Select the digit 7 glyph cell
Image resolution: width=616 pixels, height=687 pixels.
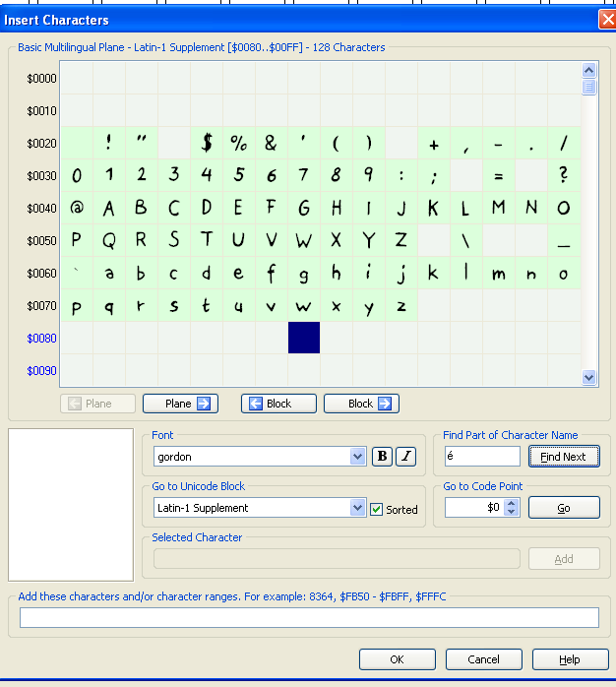tap(304, 175)
